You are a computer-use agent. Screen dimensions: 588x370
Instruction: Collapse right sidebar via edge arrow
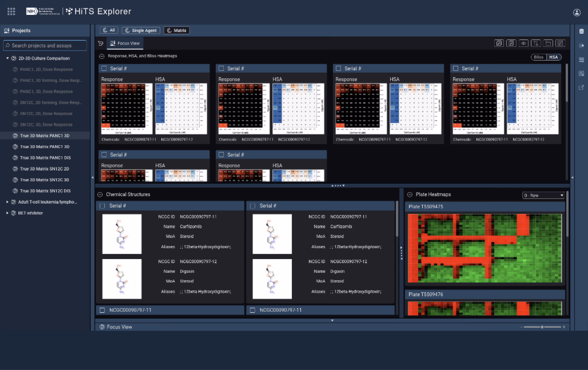click(x=572, y=178)
